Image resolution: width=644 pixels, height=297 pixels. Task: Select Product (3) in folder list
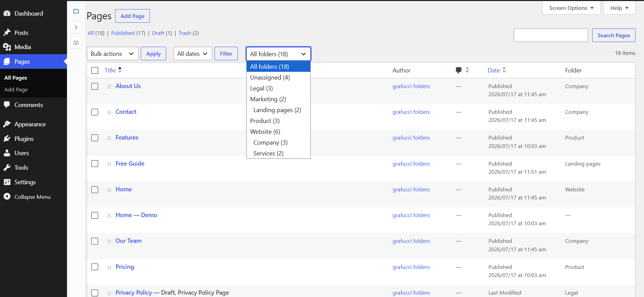278,121
